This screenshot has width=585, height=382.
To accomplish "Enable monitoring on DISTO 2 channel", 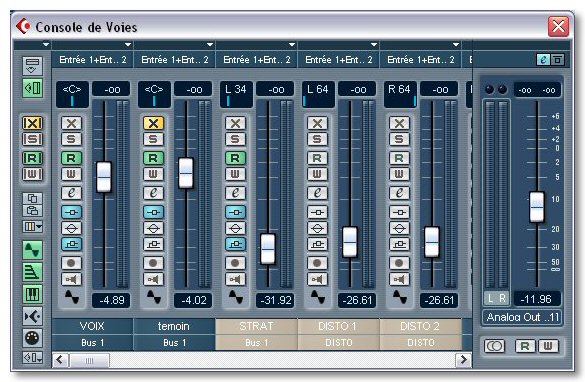I will pos(400,279).
